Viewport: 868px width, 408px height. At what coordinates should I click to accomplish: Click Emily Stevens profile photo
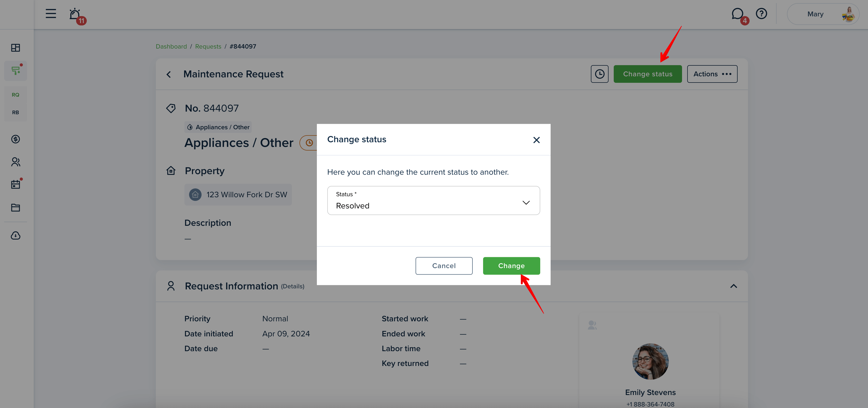[650, 362]
